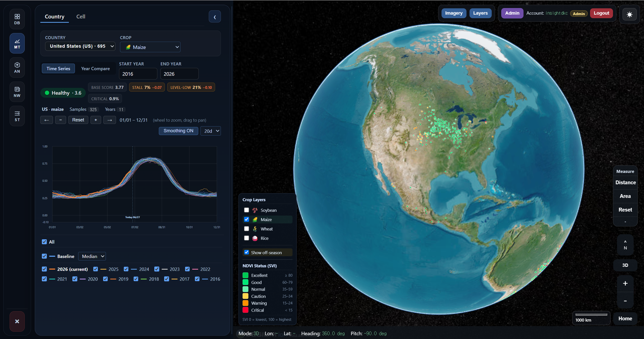Start a Distance measurement
This screenshot has height=339, width=644.
point(625,183)
